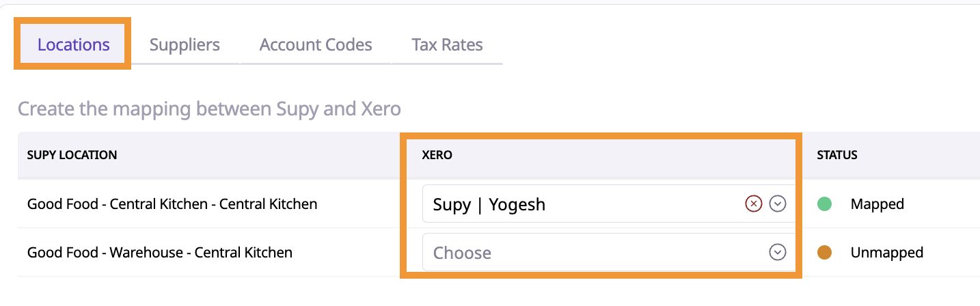Switch to the Suppliers tab
This screenshot has width=980, height=306.
pos(185,45)
